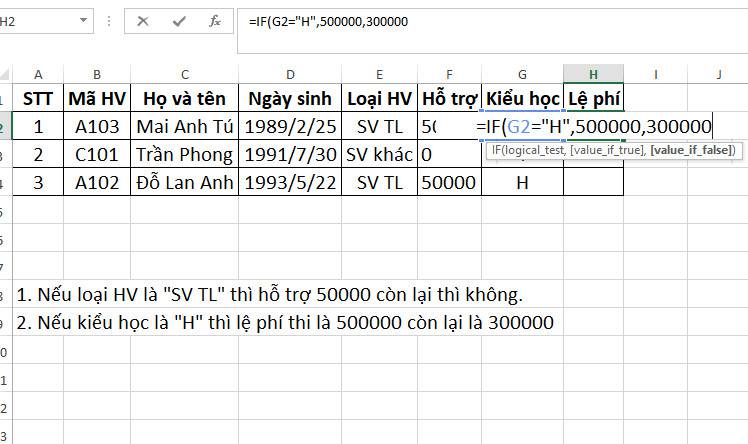Select column I header

coord(655,74)
